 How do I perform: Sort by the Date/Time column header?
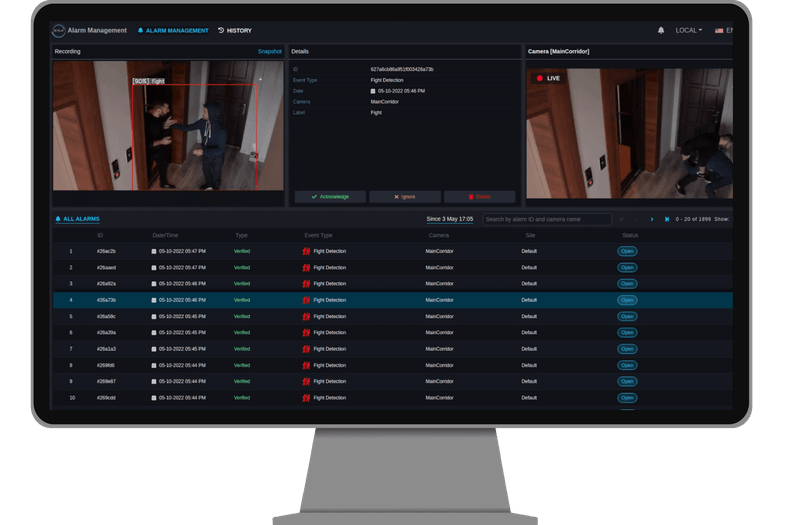(165, 235)
